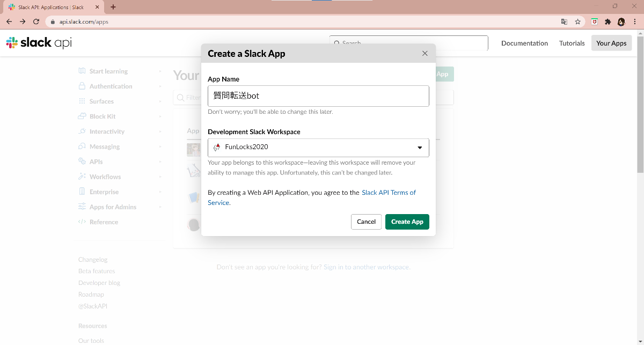Click the Interactivity icon in sidebar
644x345 pixels.
point(82,131)
